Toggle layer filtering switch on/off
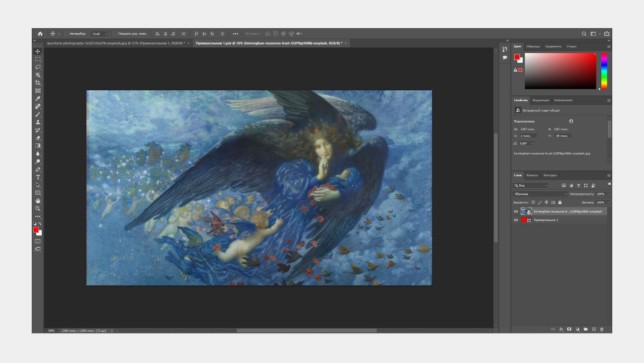This screenshot has width=644, height=363. [609, 184]
